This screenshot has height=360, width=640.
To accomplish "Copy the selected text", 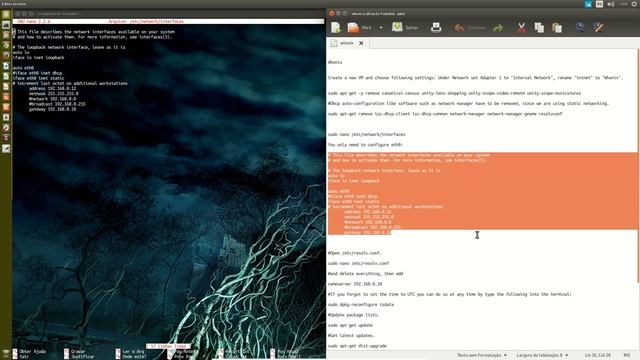I will tap(539, 28).
